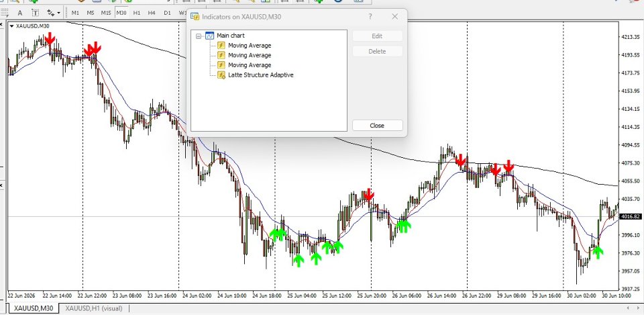Image resolution: width=644 pixels, height=315 pixels.
Task: Click the '29 Jun 16:00' time label
Action: pos(547,296)
